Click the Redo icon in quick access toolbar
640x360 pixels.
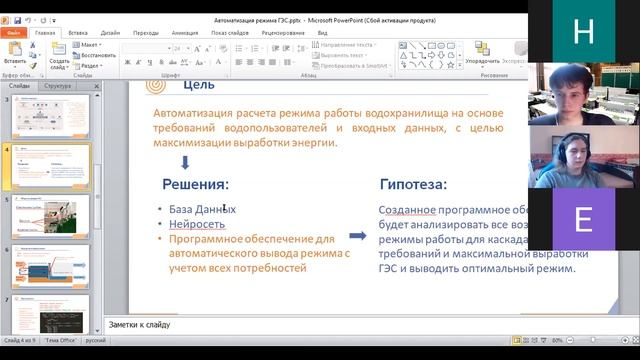pyautogui.click(x=43, y=20)
